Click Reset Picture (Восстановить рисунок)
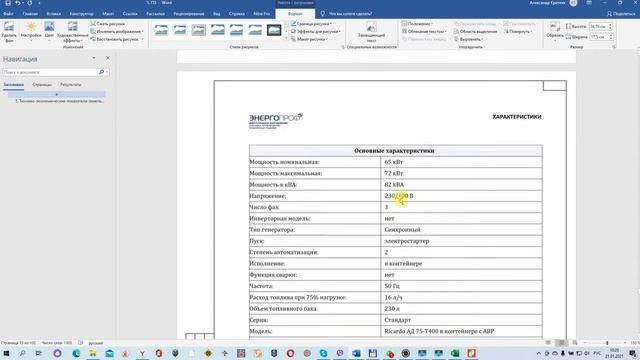Screen dimensions: 640x360 pos(117,39)
